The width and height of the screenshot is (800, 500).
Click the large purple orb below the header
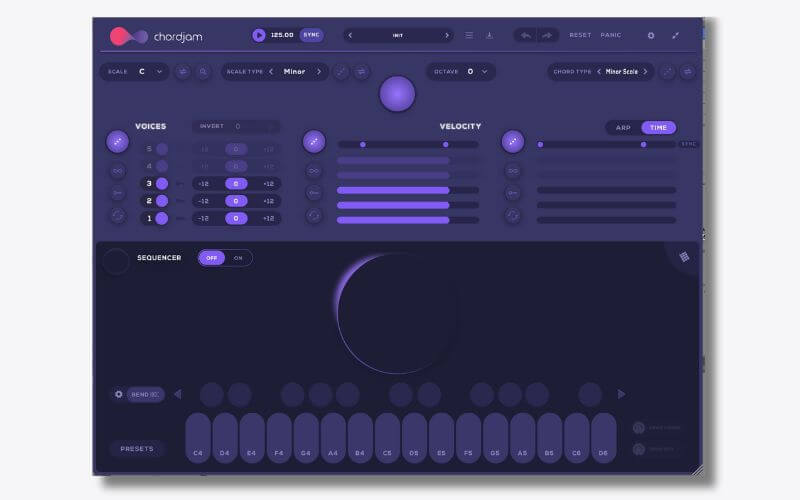[x=397, y=94]
